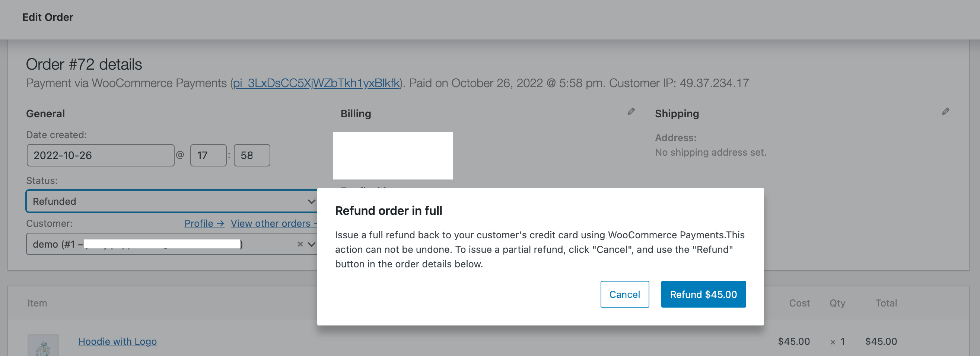Select the Date created field
The height and width of the screenshot is (356, 980).
pyautogui.click(x=100, y=155)
